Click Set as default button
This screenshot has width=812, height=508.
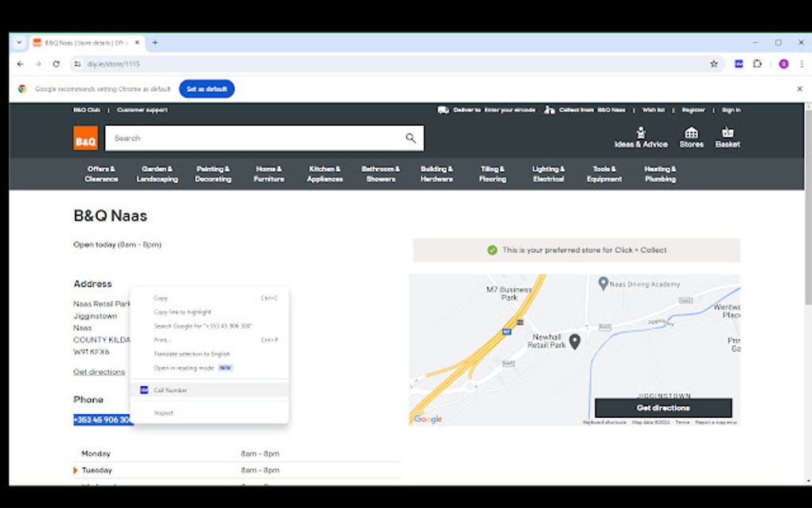point(206,89)
